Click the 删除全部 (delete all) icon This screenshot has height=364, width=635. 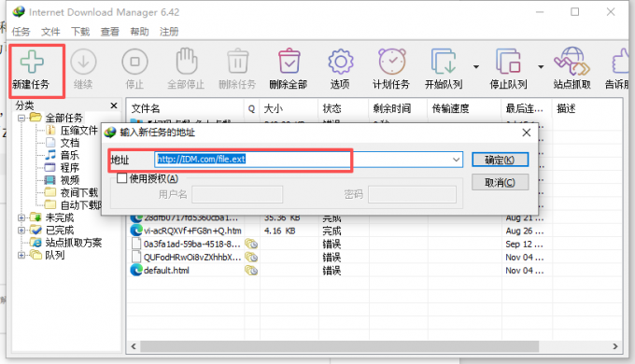[x=289, y=62]
